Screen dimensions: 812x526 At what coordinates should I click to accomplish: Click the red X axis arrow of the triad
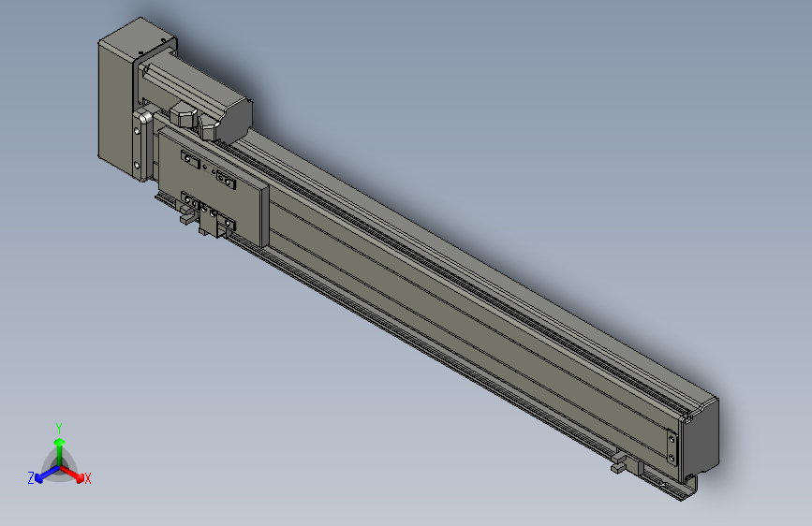click(x=72, y=475)
